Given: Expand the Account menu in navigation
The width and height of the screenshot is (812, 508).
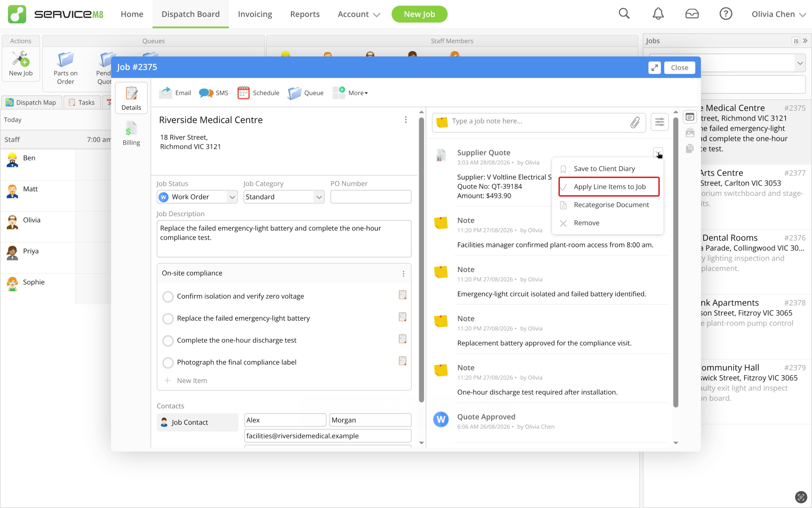Looking at the screenshot, I should coord(359,14).
